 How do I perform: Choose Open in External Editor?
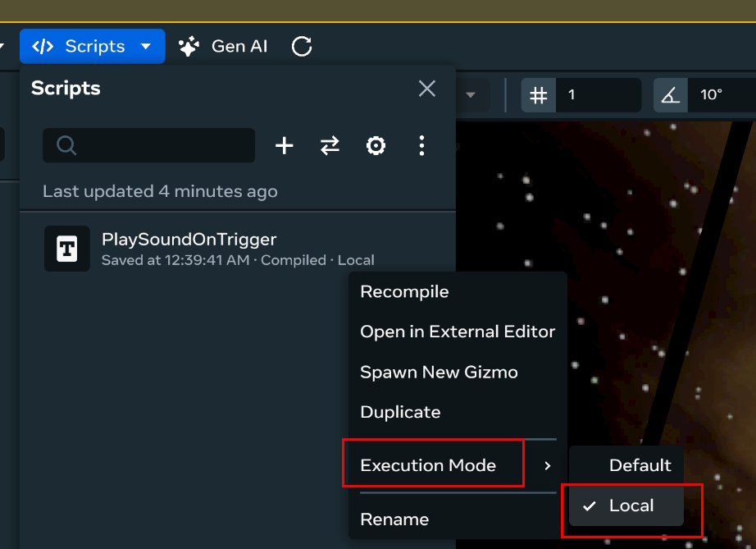point(457,332)
